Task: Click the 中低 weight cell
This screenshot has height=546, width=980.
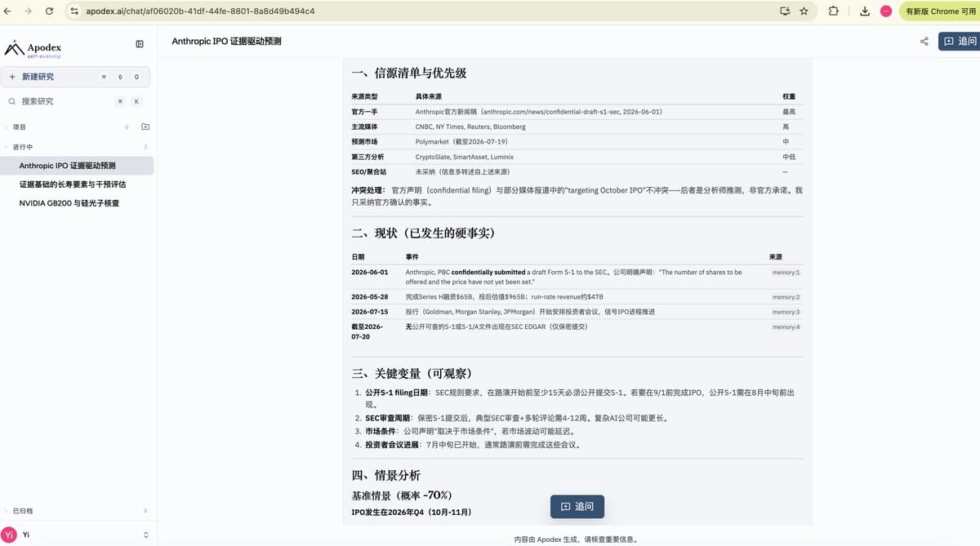Action: click(789, 157)
